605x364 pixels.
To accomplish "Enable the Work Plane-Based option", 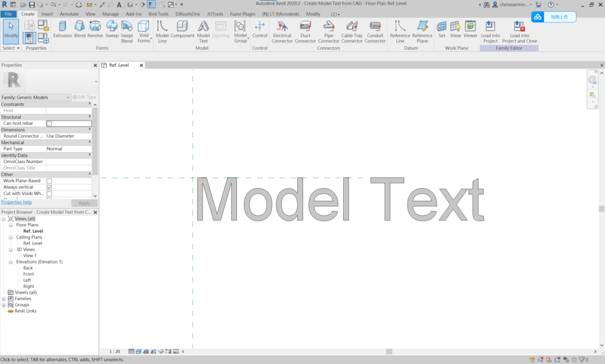I will coord(49,180).
